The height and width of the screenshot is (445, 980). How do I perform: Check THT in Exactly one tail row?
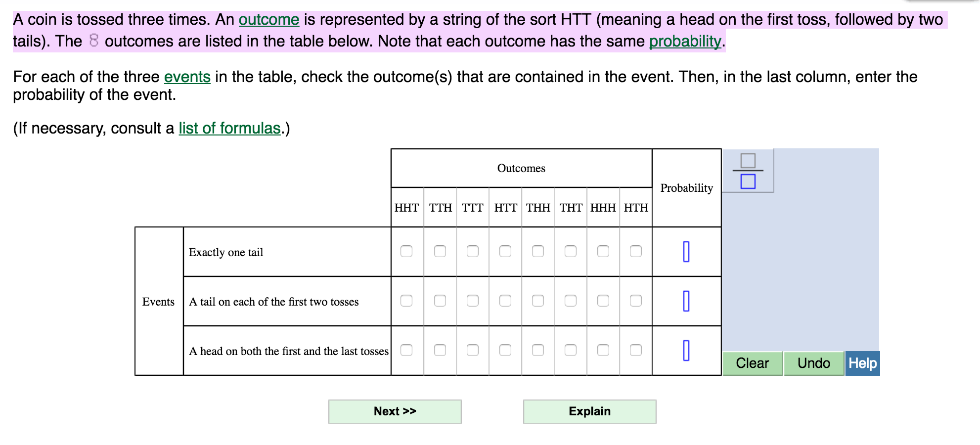tap(571, 251)
